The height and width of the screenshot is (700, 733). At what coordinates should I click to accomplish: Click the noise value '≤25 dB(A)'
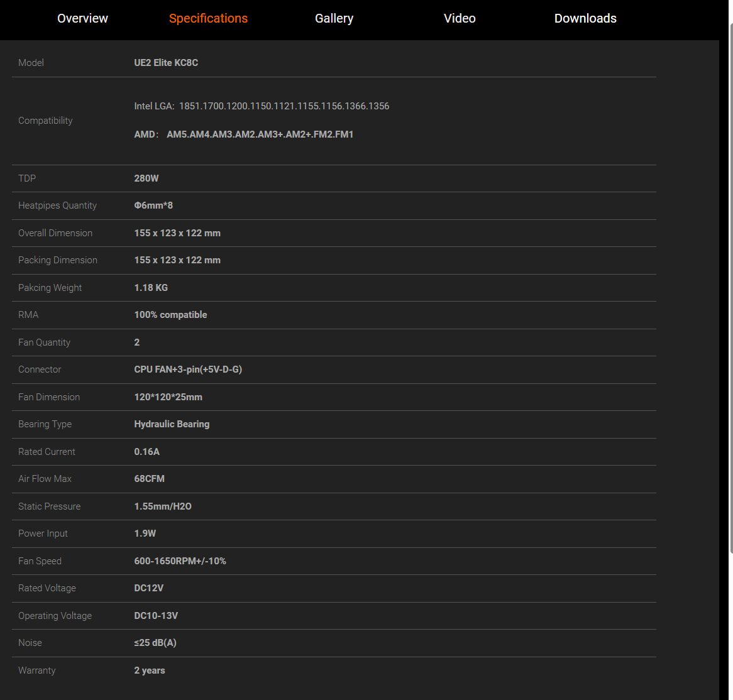155,643
